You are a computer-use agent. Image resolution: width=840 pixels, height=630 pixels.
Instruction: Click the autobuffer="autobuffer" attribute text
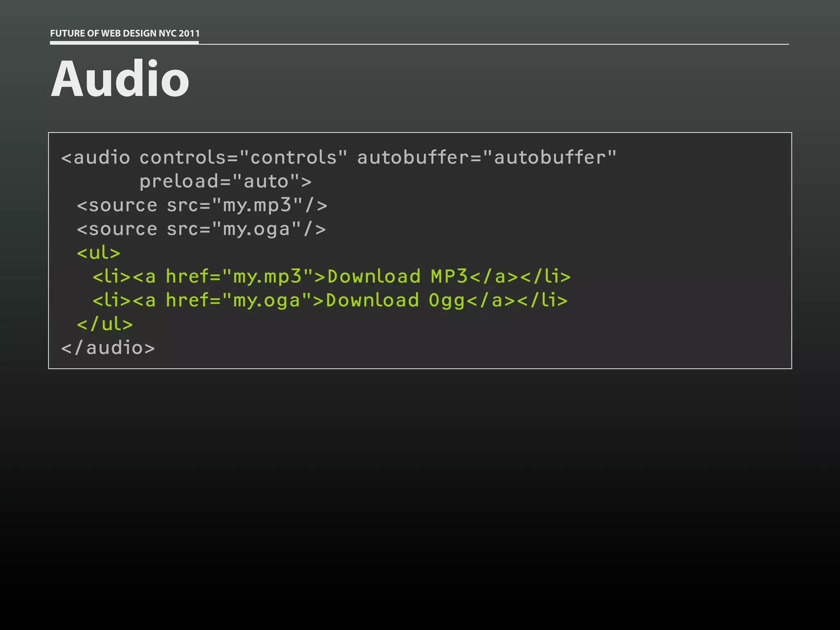pos(486,157)
